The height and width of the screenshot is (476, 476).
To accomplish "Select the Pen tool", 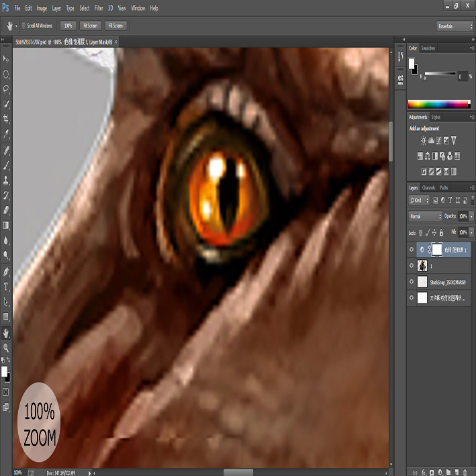I will (x=6, y=271).
